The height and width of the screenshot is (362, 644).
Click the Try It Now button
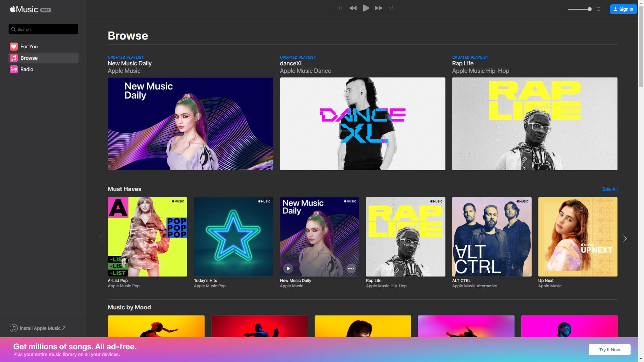click(609, 350)
